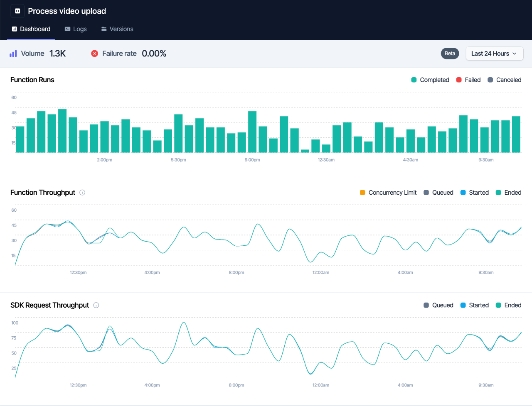The height and width of the screenshot is (406, 532).
Task: Toggle Started legend in Function Throughput
Action: coord(475,193)
